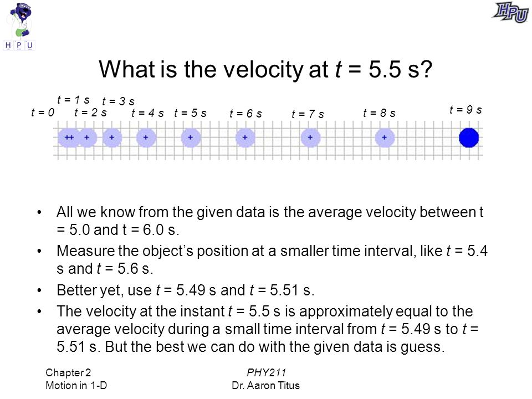Screen dimensions: 532x399
Task: Click the t = 0 time label
Action: [43, 112]
